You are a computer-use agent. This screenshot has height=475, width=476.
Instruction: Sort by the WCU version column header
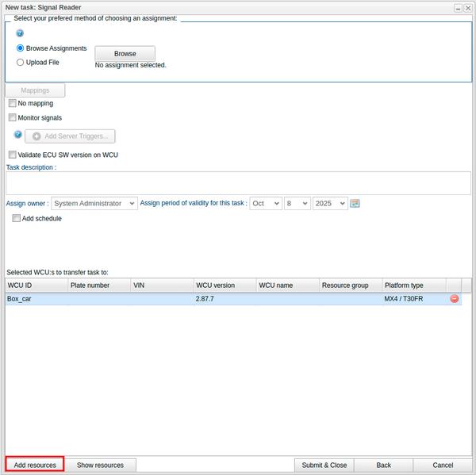225,285
